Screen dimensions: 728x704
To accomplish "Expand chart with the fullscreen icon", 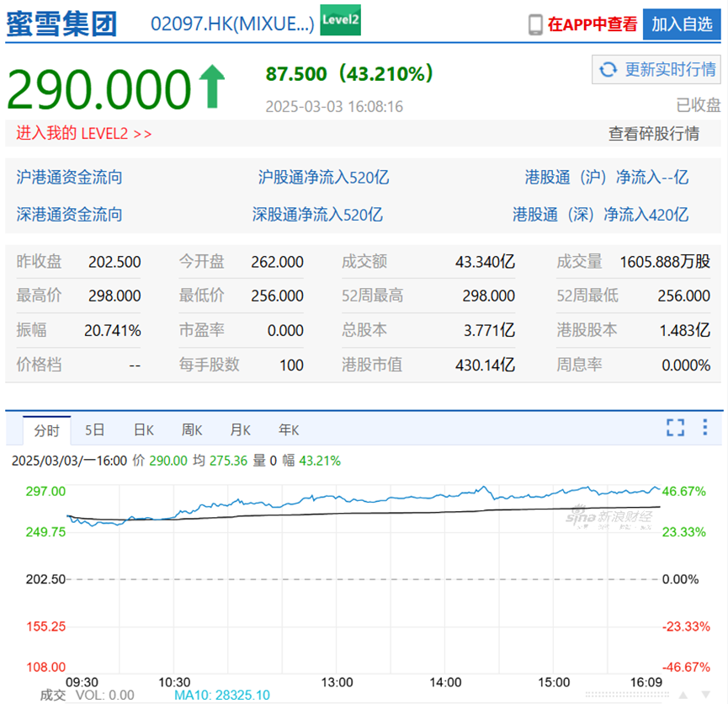I will (675, 427).
